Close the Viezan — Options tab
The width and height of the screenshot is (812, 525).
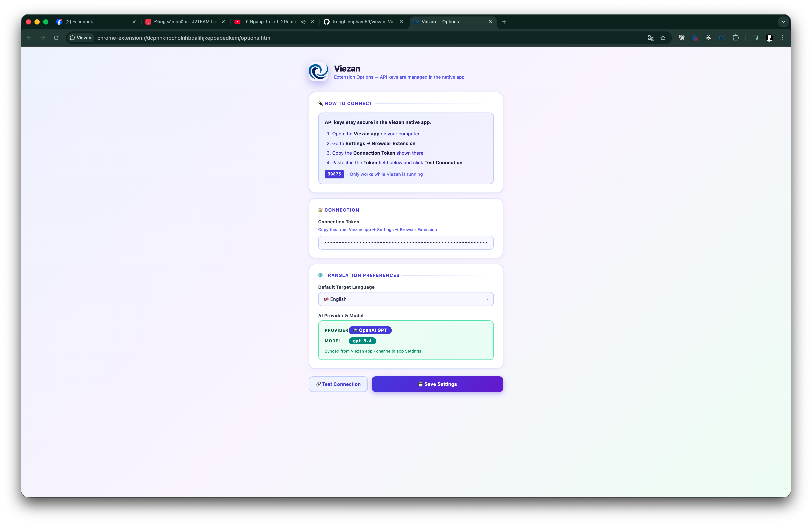click(x=490, y=22)
